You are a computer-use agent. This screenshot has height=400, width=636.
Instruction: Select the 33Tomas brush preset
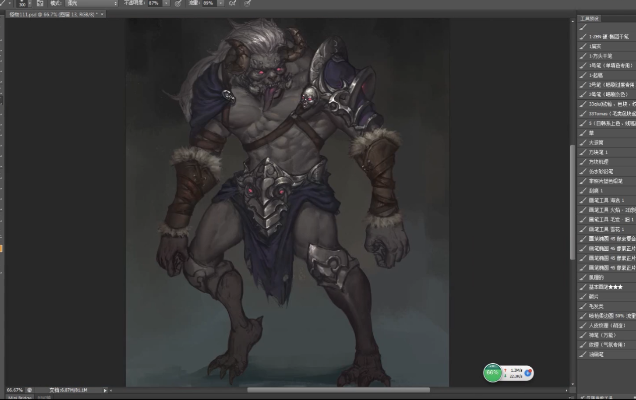(607, 114)
